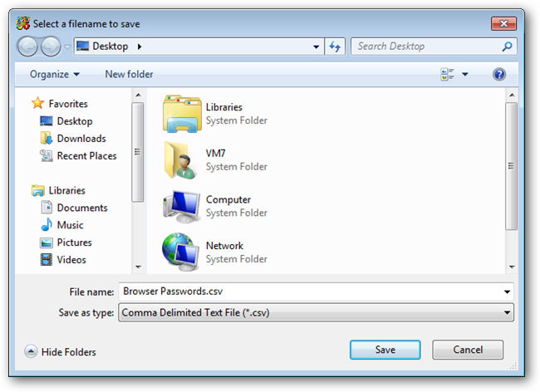Click the Videos film icon
Viewport: 540px width, 392px height.
tap(47, 259)
